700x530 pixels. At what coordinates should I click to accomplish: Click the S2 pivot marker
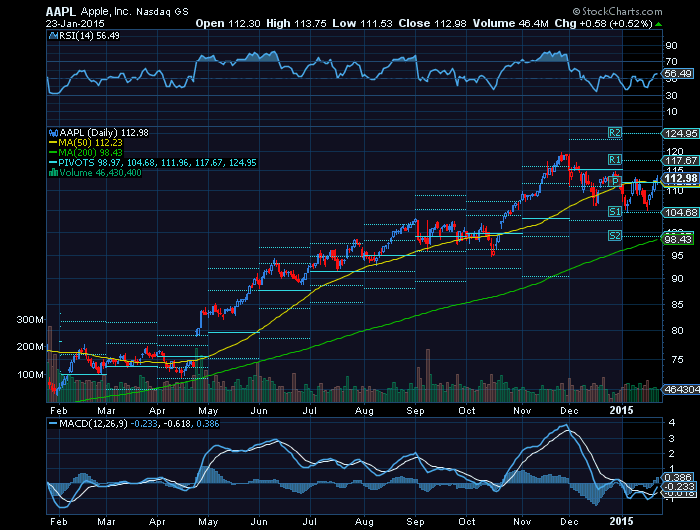(x=615, y=235)
